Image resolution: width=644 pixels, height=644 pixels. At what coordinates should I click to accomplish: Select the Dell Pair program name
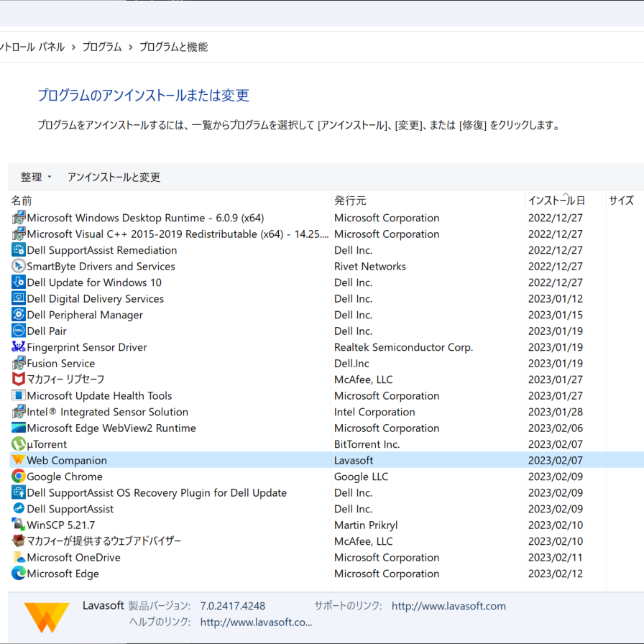47,331
